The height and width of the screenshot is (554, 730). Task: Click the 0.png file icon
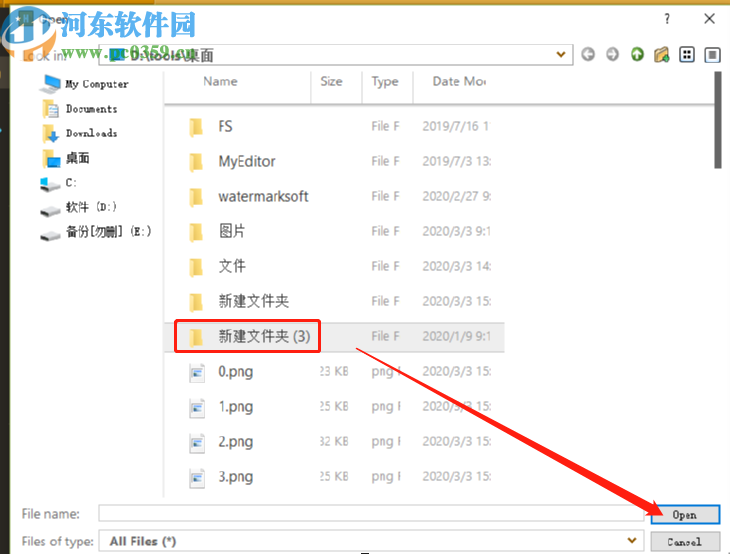coord(197,372)
